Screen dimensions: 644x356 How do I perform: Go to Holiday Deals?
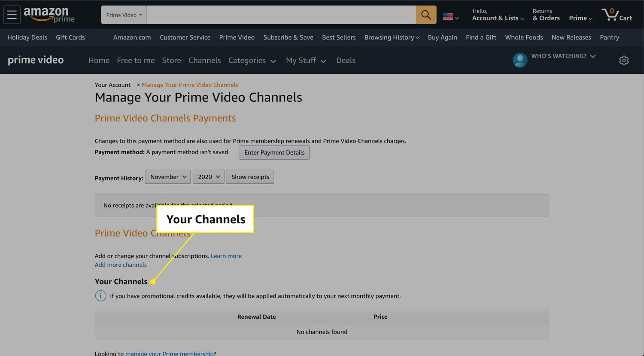[27, 37]
